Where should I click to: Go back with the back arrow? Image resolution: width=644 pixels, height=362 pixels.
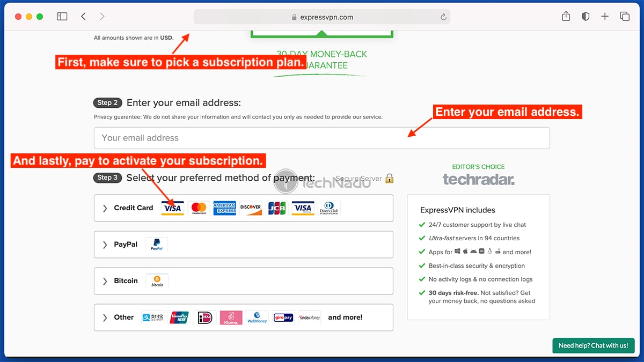click(x=83, y=17)
